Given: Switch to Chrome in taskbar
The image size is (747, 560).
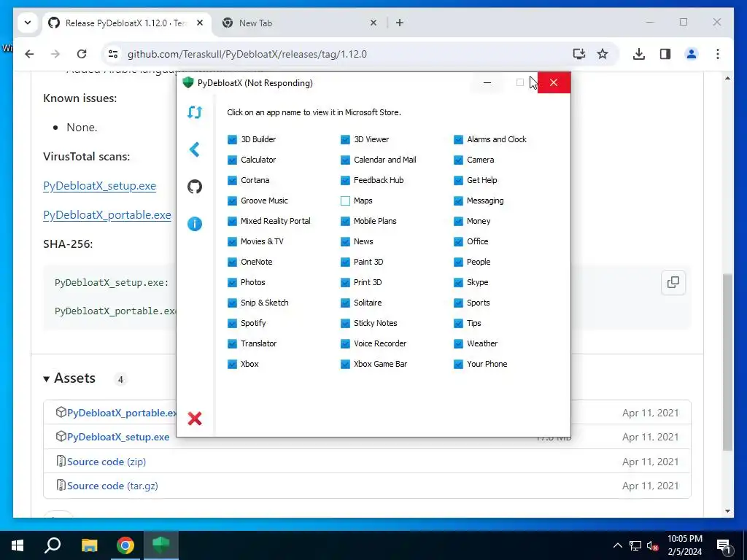Looking at the screenshot, I should [x=125, y=545].
